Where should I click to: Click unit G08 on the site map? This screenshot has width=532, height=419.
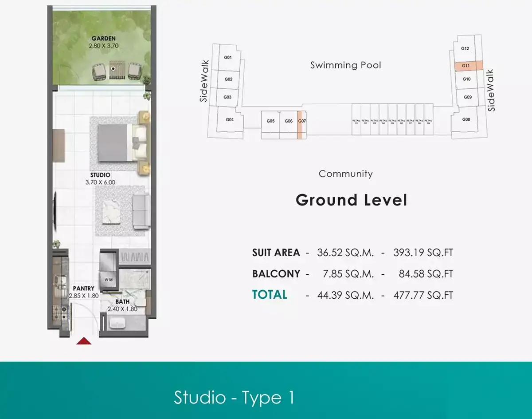coord(466,119)
